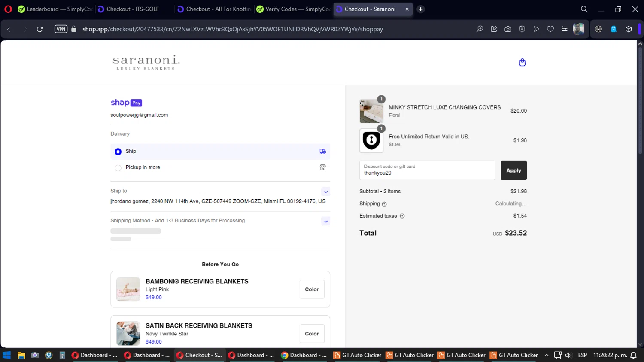Expand the Ship to address chevron
The image size is (644, 362).
[326, 192]
